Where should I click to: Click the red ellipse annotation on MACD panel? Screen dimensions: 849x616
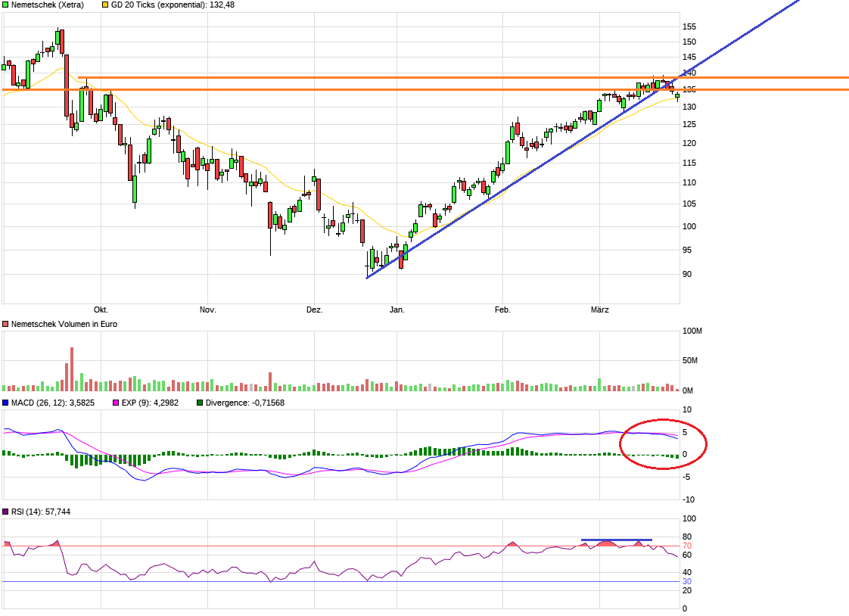[663, 419]
